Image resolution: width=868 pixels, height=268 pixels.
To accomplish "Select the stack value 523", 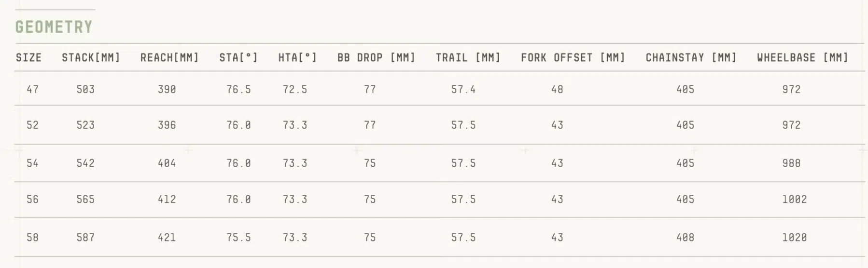I will click(85, 125).
